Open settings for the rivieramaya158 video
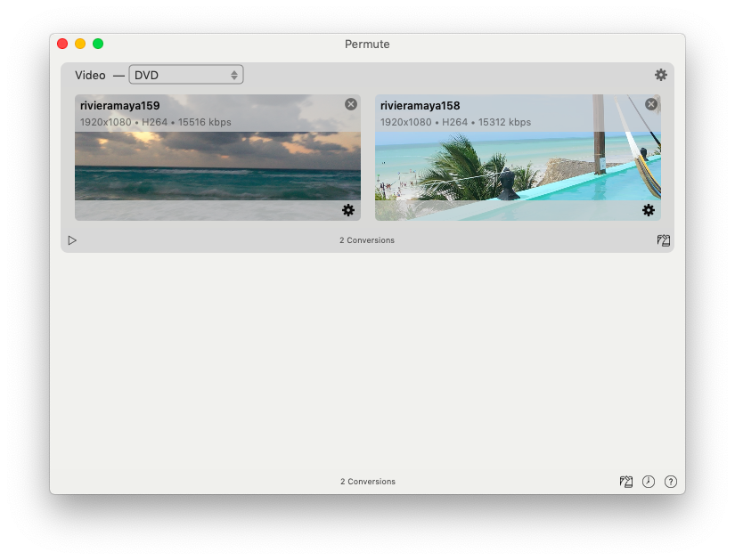735x560 pixels. tap(649, 210)
